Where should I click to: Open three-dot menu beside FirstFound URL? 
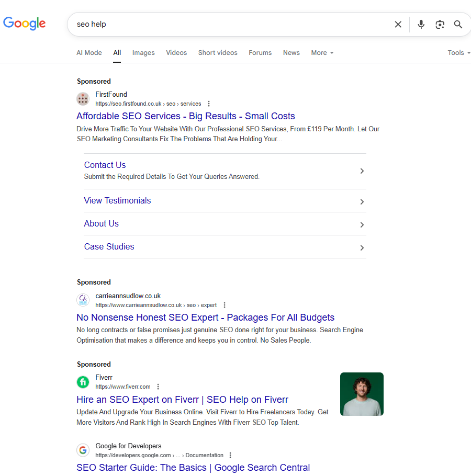coord(209,104)
